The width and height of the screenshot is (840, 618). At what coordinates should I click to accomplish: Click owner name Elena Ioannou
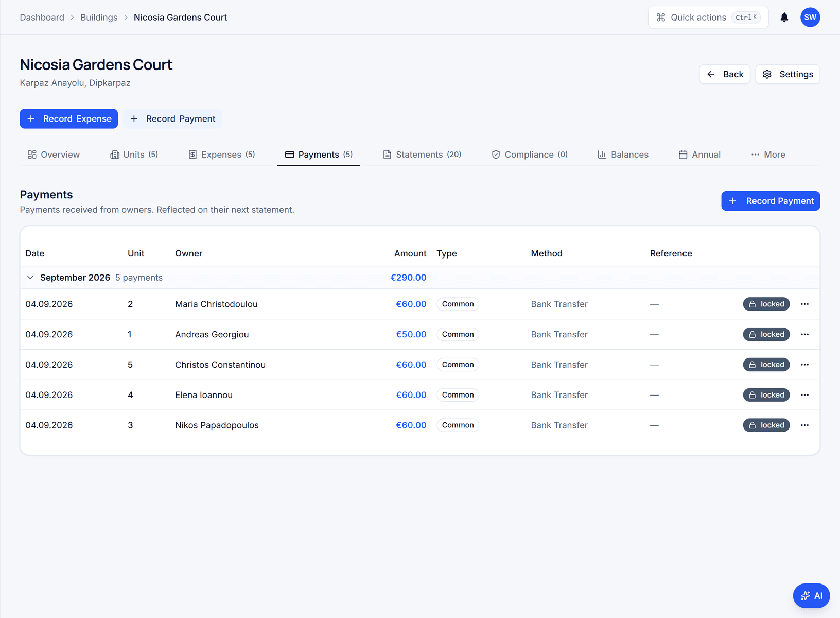[204, 395]
